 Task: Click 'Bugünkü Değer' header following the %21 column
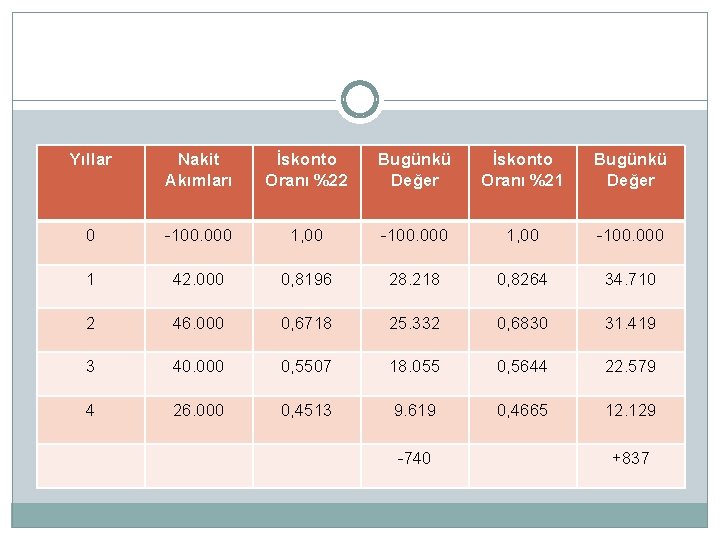point(630,182)
